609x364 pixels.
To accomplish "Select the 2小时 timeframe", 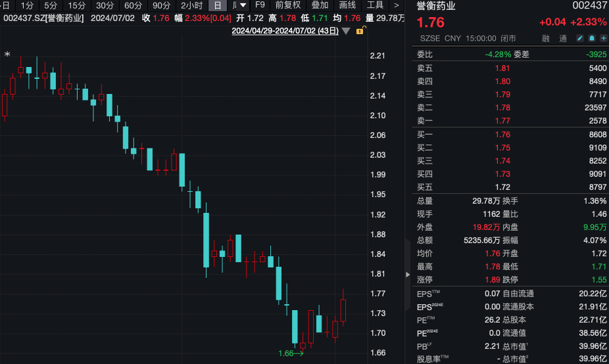I will 191,5.
